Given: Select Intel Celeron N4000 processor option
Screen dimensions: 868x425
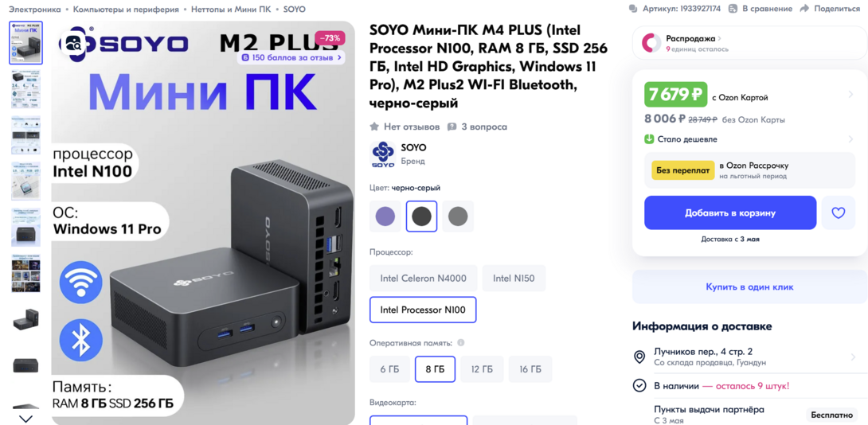Looking at the screenshot, I should click(x=424, y=279).
